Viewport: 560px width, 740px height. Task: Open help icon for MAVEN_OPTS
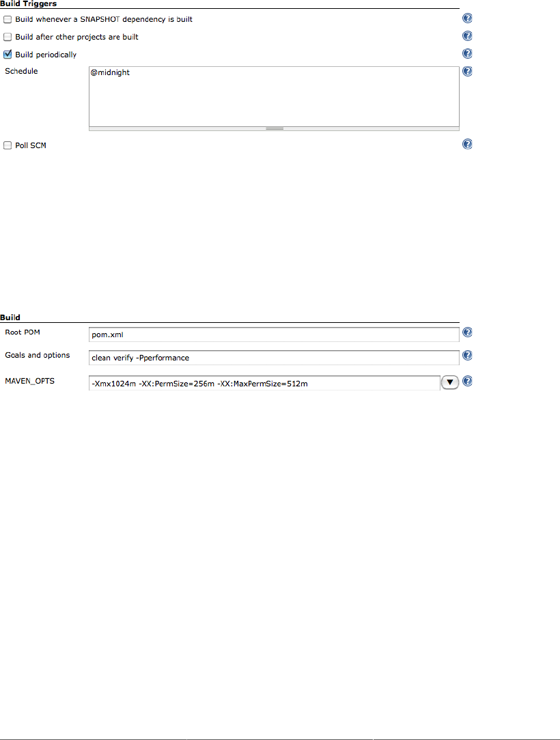click(x=467, y=381)
